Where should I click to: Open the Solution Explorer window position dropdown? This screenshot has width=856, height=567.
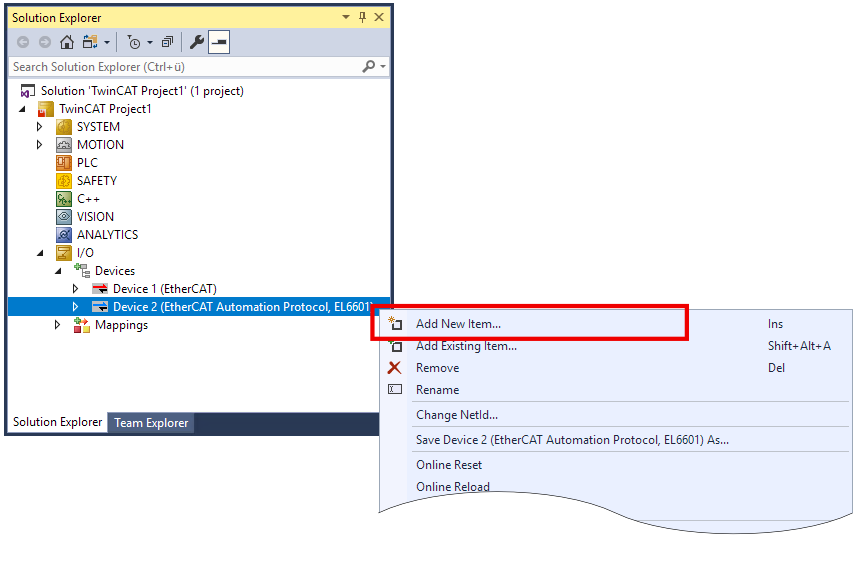(x=346, y=17)
